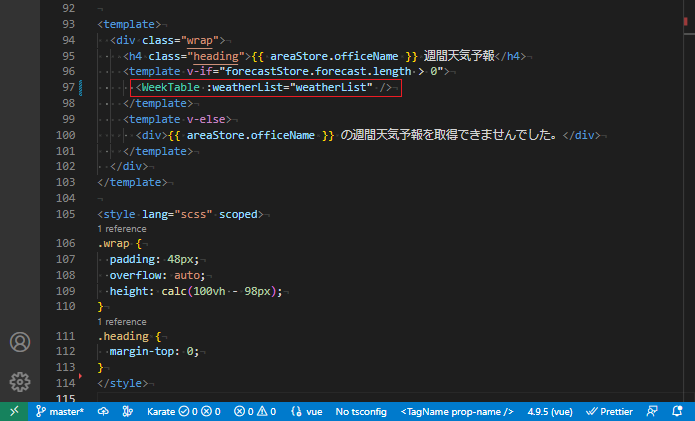Click the 'heading' class value on line 95
The width and height of the screenshot is (695, 421).
click(x=216, y=56)
